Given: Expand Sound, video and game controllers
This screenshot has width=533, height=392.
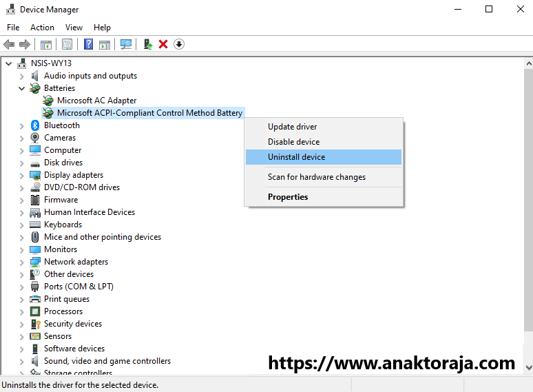Looking at the screenshot, I should (22, 362).
